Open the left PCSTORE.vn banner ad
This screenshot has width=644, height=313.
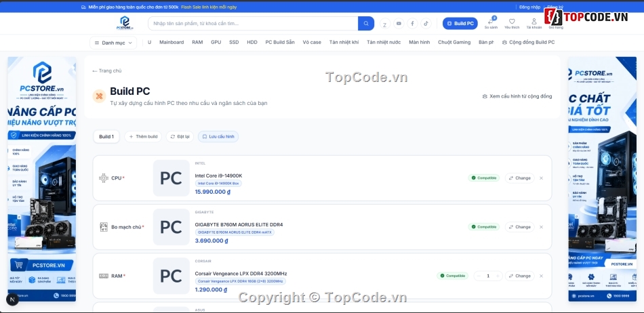41,179
